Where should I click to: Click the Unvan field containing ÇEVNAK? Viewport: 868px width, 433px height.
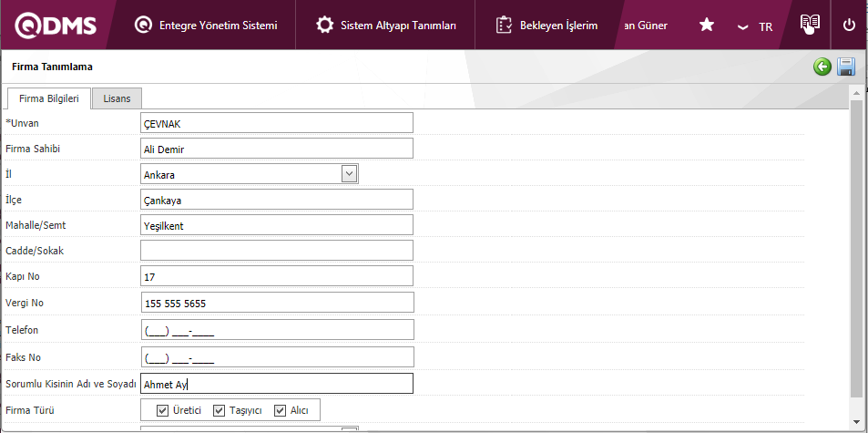tap(277, 123)
